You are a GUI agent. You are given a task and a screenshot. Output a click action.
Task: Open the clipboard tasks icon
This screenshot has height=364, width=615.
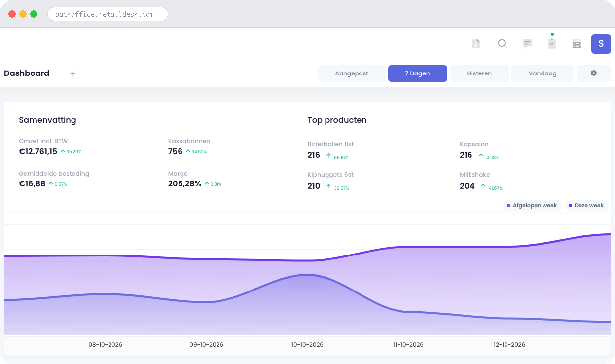point(552,44)
